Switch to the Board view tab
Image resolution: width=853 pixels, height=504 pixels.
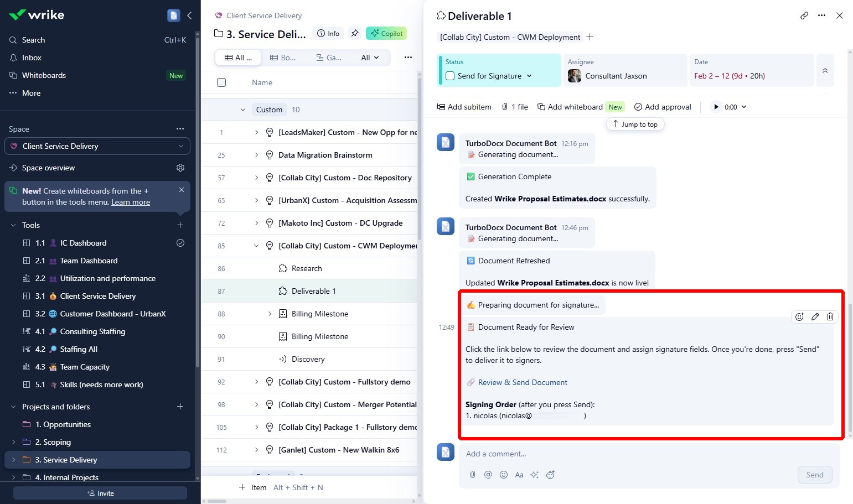(x=283, y=58)
